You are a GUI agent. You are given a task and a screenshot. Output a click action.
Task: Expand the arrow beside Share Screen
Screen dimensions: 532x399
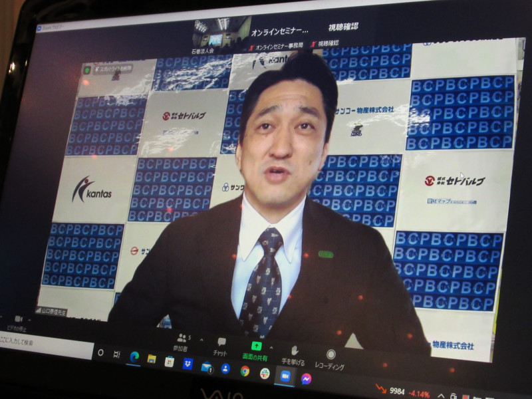(x=271, y=347)
